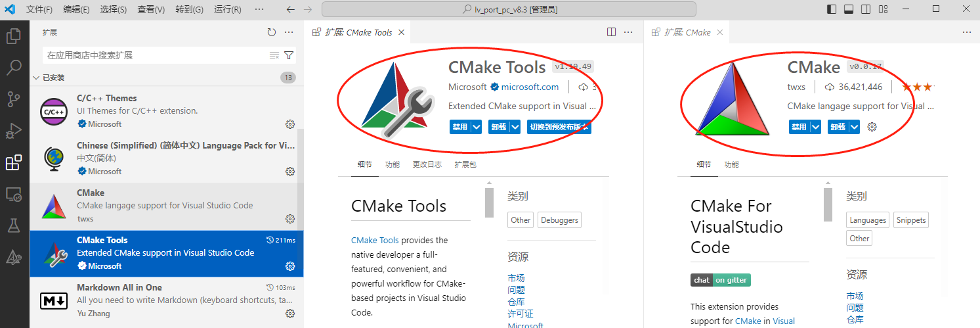Open 许可证 link in CMake Tools resources

coord(521,314)
